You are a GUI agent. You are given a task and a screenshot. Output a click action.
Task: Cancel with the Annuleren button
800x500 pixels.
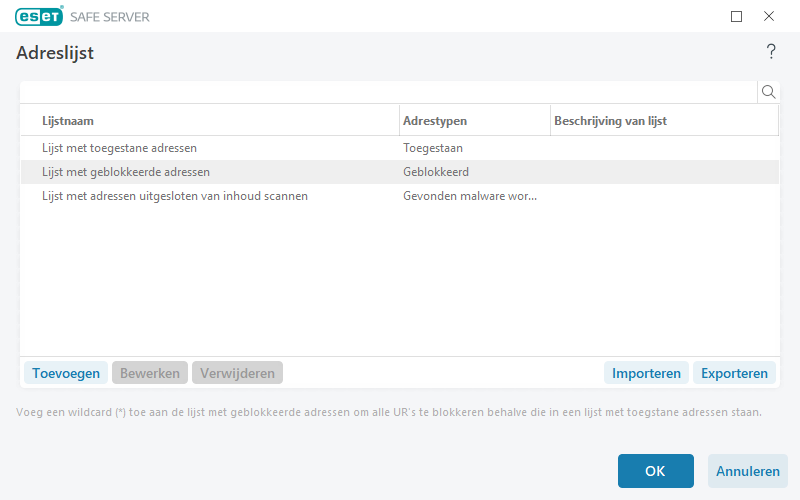[x=747, y=471]
